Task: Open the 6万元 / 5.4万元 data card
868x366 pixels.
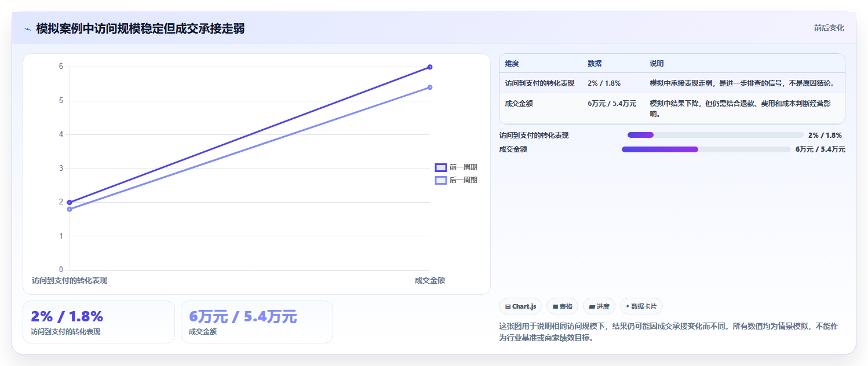Action: (x=257, y=322)
